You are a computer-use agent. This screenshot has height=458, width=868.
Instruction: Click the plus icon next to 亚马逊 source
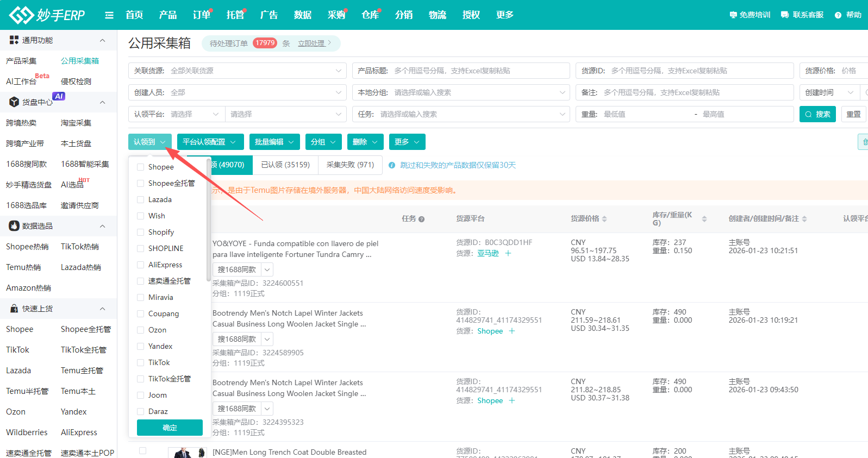[x=508, y=253]
